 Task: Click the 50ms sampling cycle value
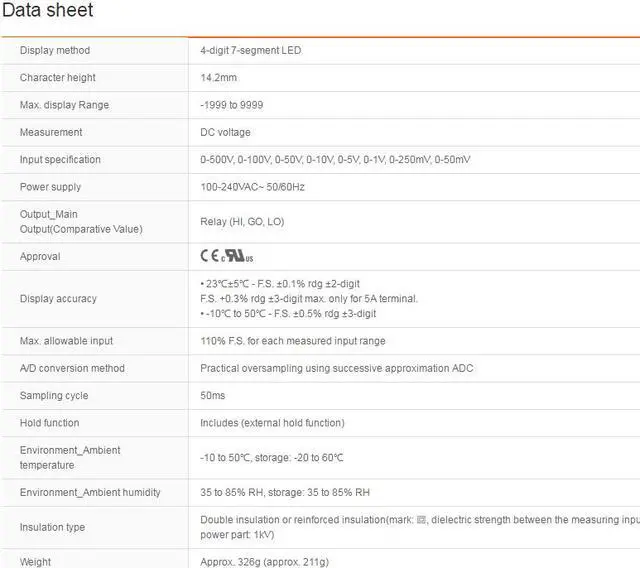[x=213, y=396]
